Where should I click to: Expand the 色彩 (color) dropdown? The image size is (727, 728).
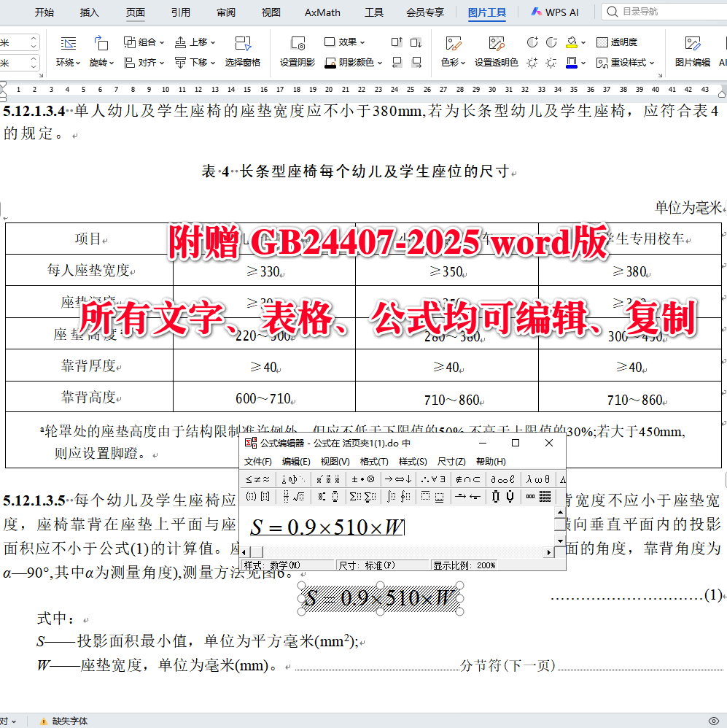pos(452,62)
